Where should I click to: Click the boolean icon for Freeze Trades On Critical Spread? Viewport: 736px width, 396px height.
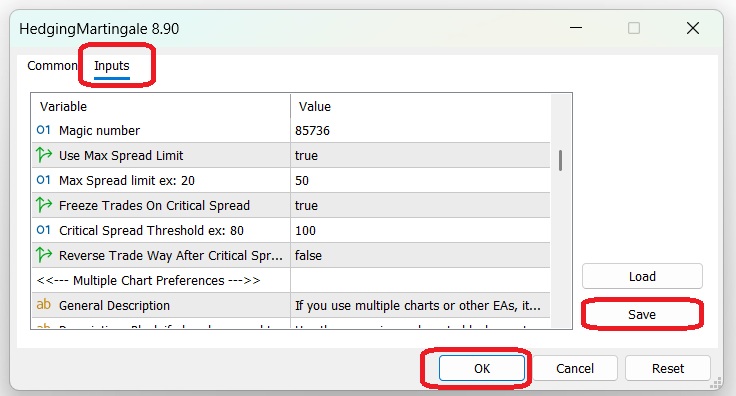tap(44, 205)
